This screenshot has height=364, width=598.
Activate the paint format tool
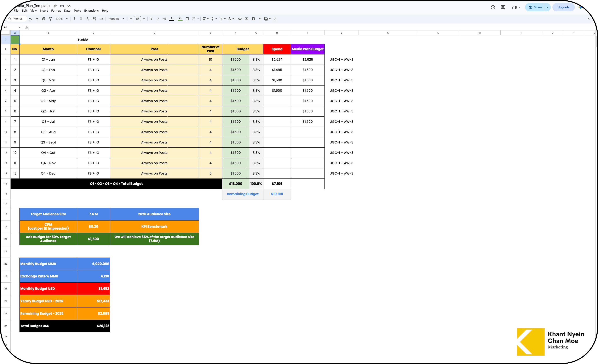pyautogui.click(x=50, y=19)
